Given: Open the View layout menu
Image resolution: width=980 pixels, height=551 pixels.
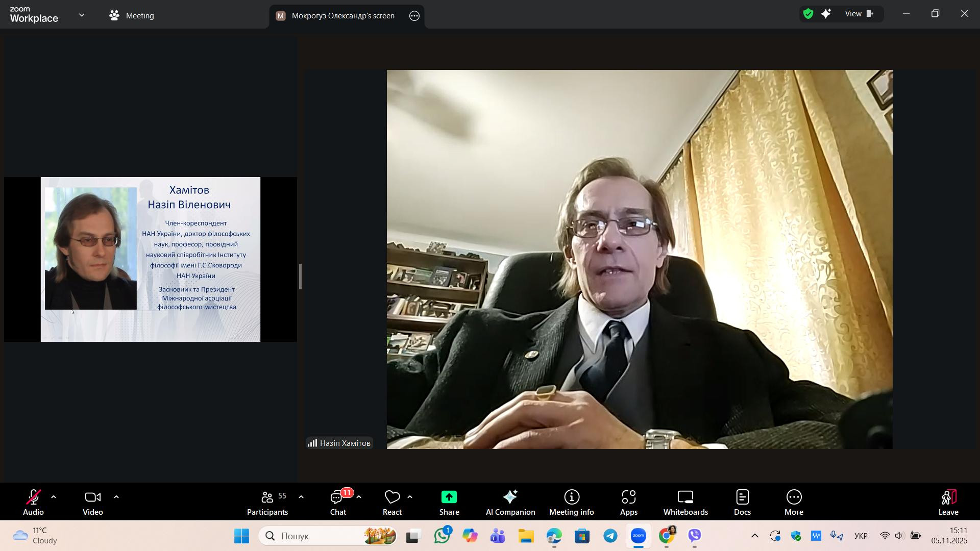Looking at the screenshot, I should pos(859,14).
